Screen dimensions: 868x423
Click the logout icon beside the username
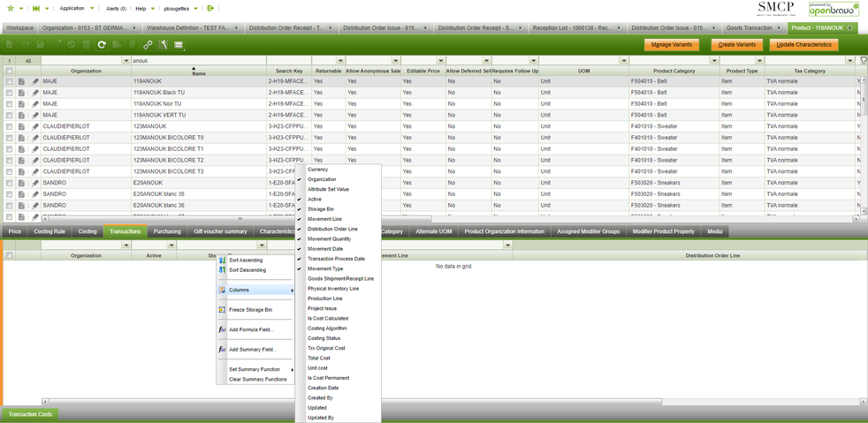pos(210,8)
